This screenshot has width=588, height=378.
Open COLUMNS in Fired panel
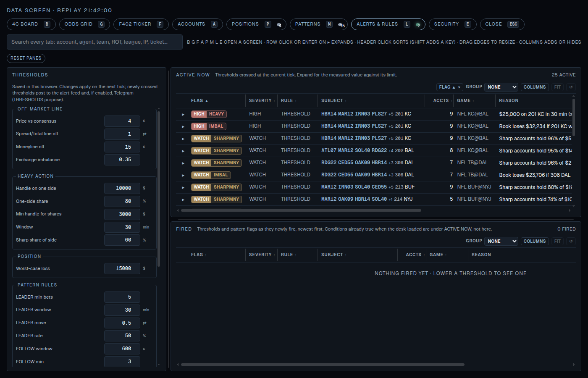pyautogui.click(x=535, y=241)
